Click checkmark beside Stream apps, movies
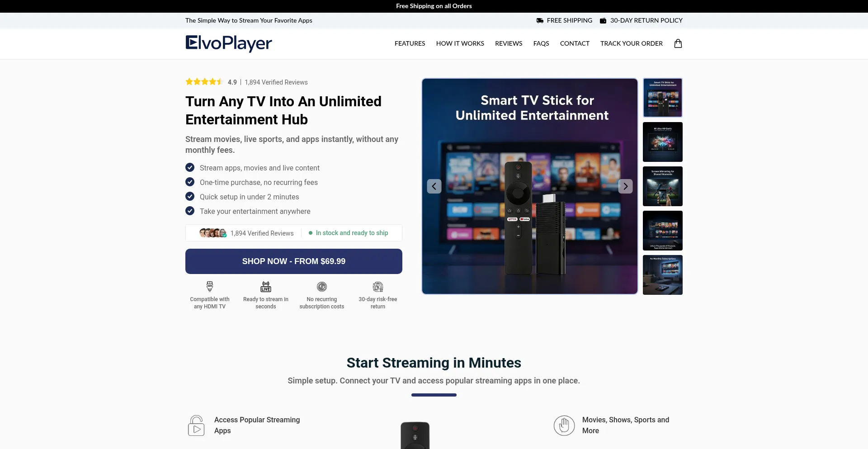 click(x=190, y=167)
